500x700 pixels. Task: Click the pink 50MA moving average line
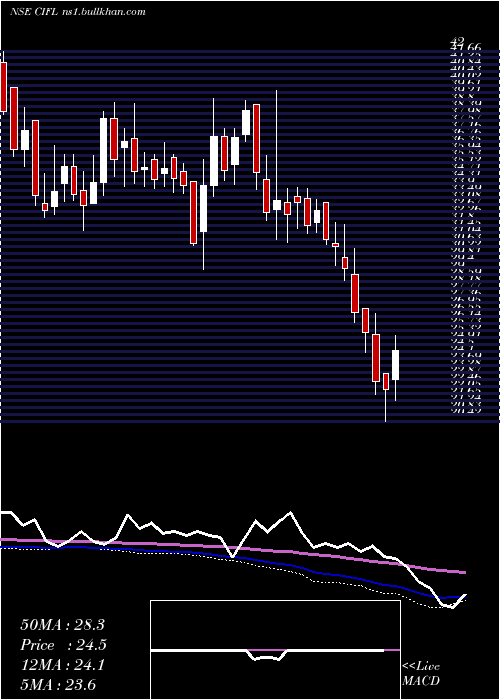[232, 548]
